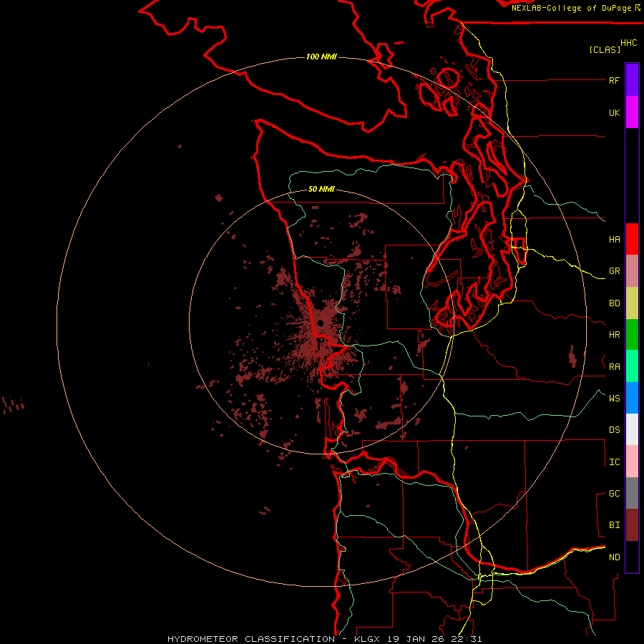
Task: Click the HHC product code label
Action: coord(629,43)
